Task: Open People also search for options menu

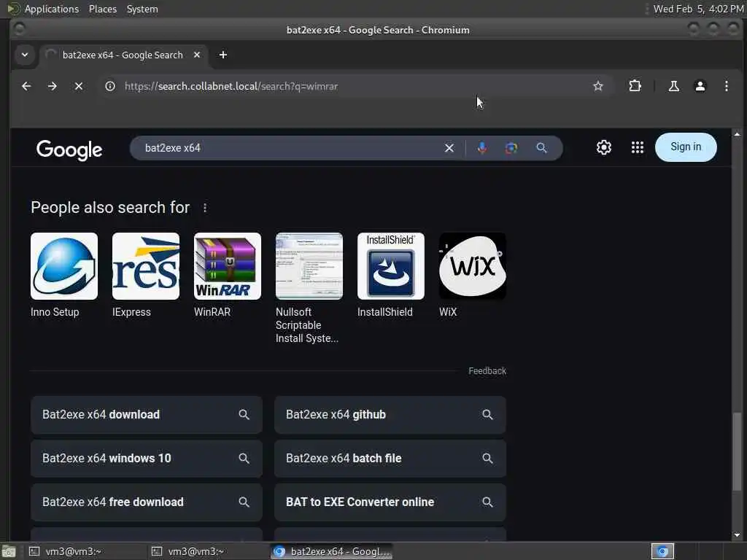Action: [x=205, y=208]
